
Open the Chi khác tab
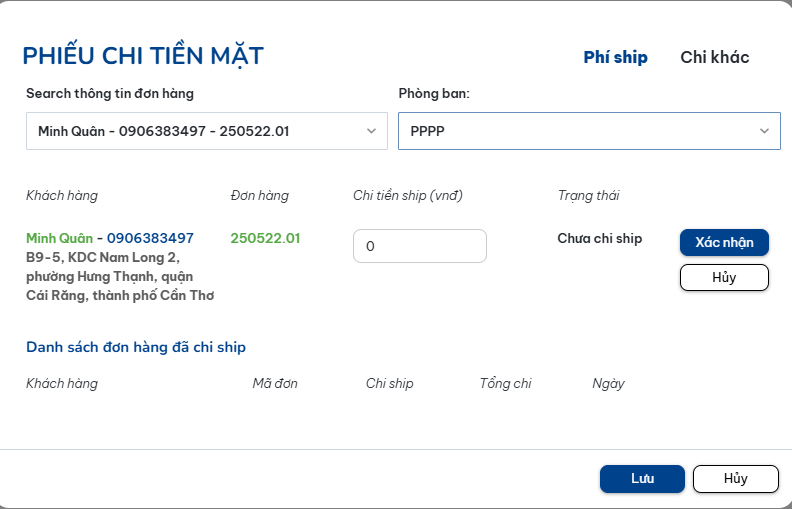(x=714, y=57)
